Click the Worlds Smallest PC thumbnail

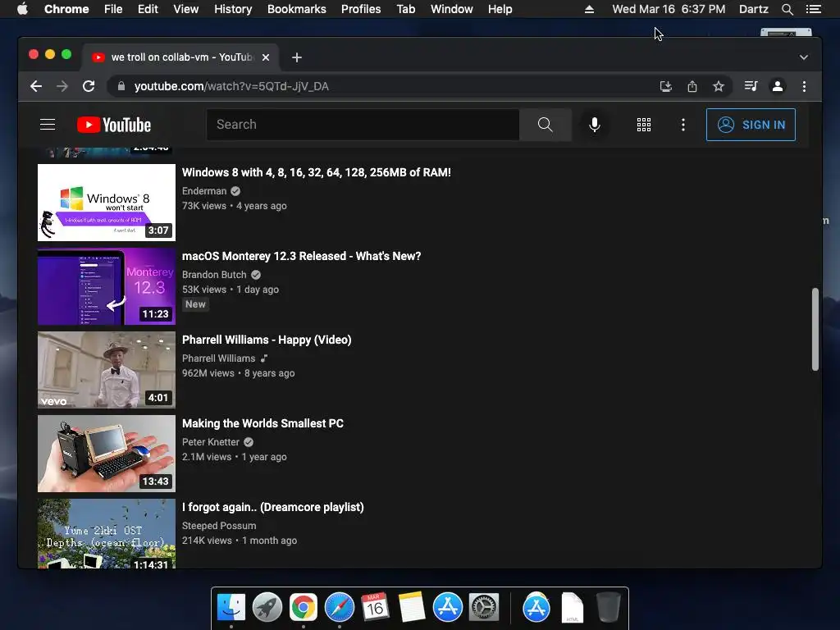pos(107,454)
